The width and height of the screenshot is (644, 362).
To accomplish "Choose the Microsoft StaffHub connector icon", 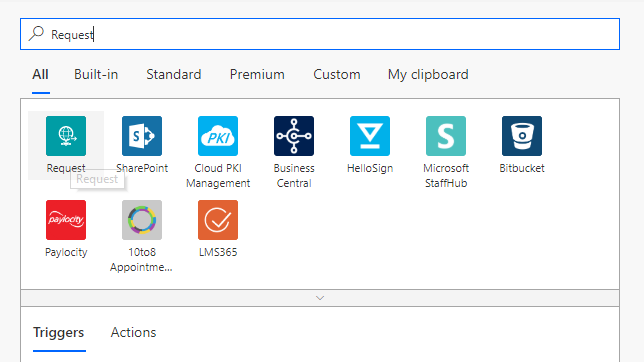I will point(446,136).
